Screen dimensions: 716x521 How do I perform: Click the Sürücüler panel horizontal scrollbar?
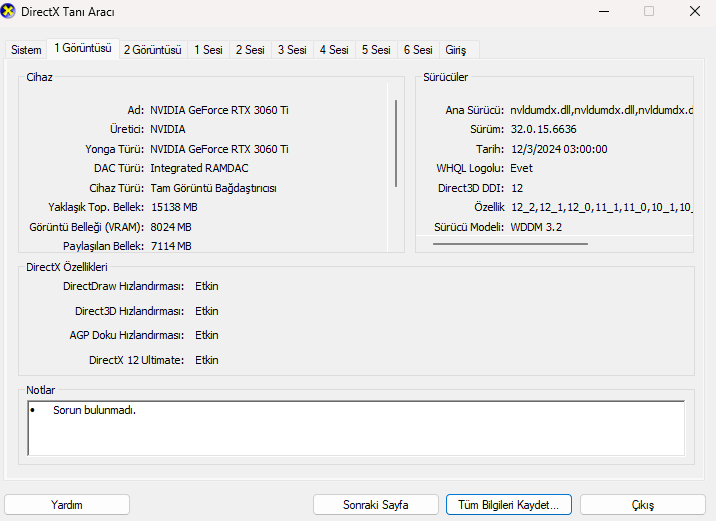click(x=510, y=244)
